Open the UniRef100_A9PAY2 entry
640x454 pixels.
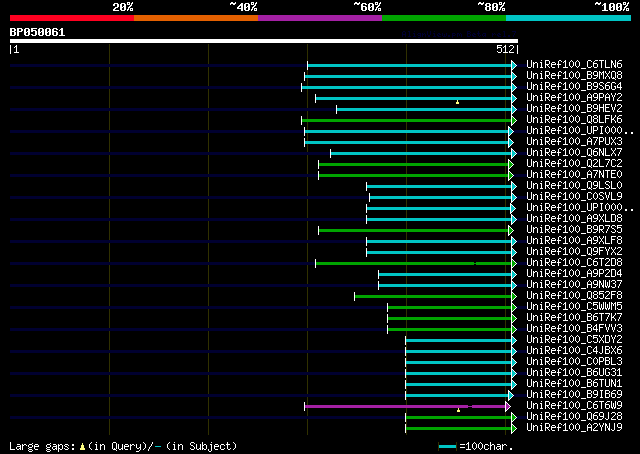coord(574,98)
